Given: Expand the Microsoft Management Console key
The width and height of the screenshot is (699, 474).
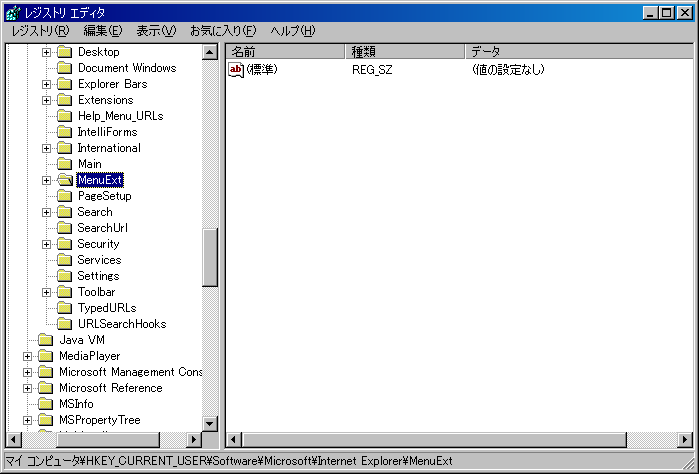Looking at the screenshot, I should pos(27,372).
